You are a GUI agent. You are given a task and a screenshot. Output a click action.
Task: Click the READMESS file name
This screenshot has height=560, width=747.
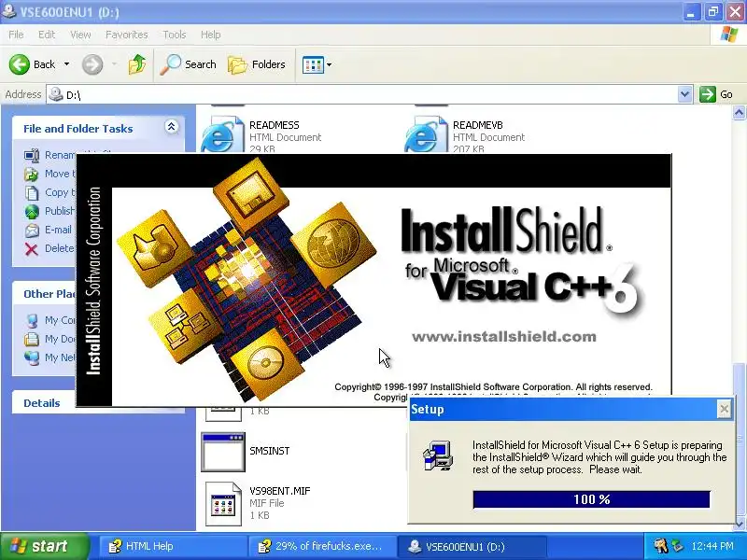point(275,125)
